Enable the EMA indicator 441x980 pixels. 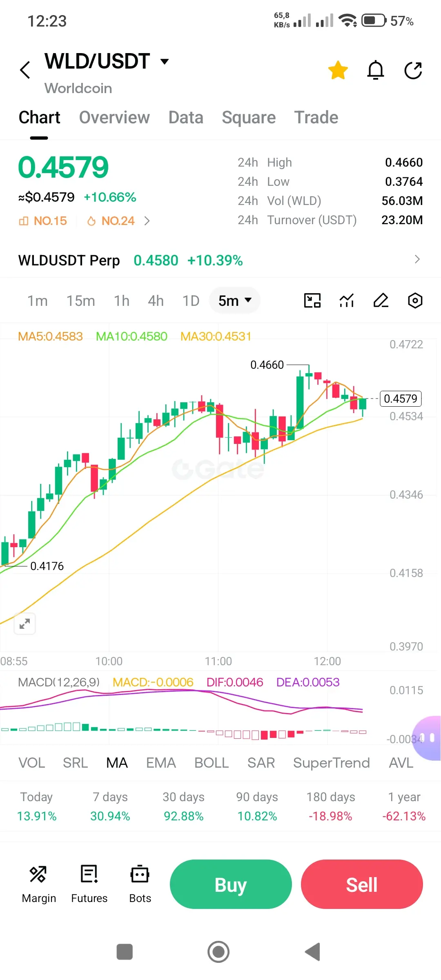click(161, 763)
